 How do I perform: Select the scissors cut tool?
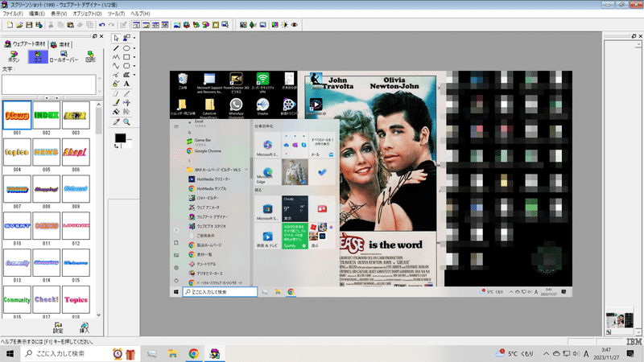pyautogui.click(x=126, y=103)
